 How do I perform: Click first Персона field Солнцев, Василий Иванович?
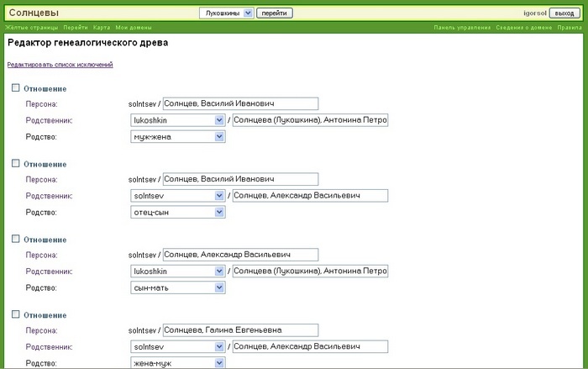[240, 104]
